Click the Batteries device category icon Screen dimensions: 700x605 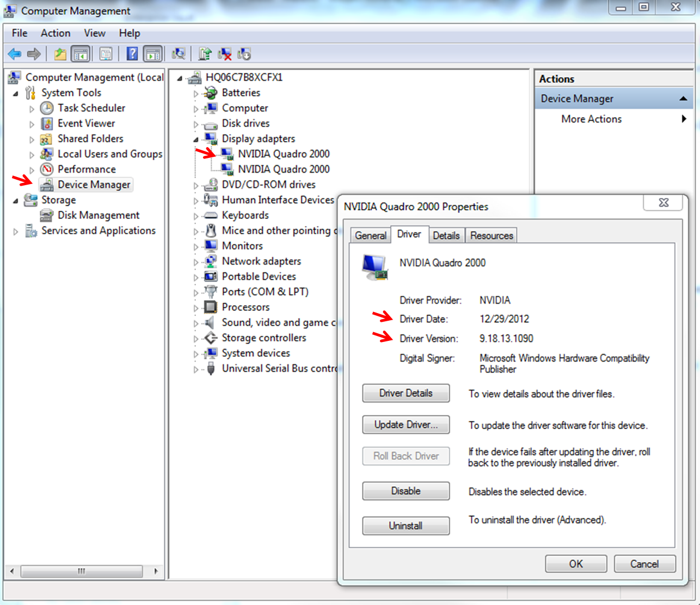(x=211, y=93)
